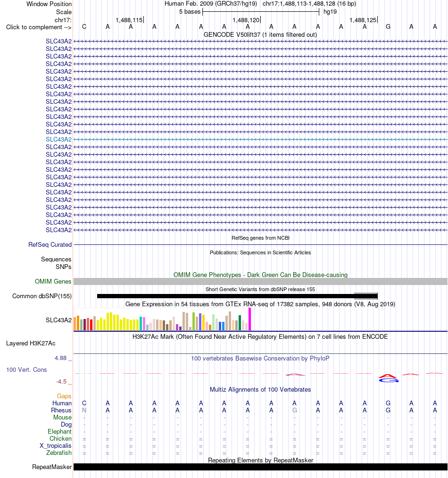Click the gray N in the Rhesus row
The height and width of the screenshot is (478, 448).
[84, 411]
